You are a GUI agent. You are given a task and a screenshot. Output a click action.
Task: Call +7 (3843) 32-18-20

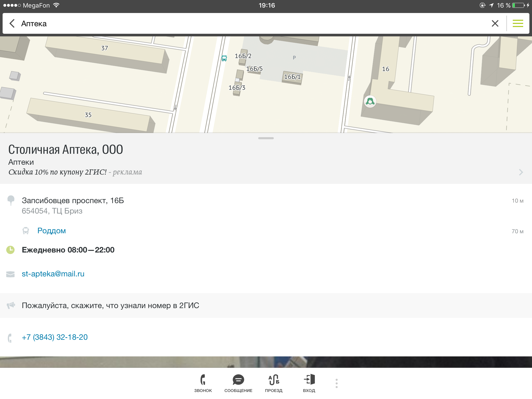[x=55, y=337]
